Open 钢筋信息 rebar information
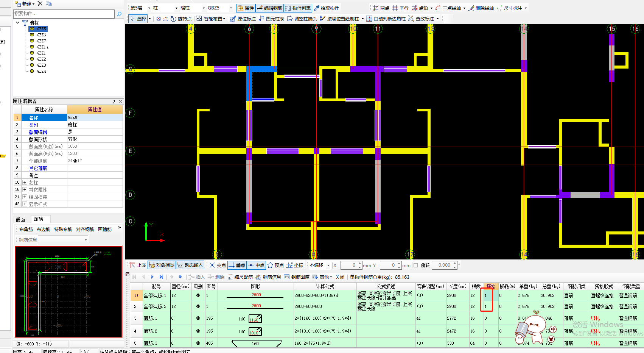Screen dimensions: 644x353 [x=268, y=277]
